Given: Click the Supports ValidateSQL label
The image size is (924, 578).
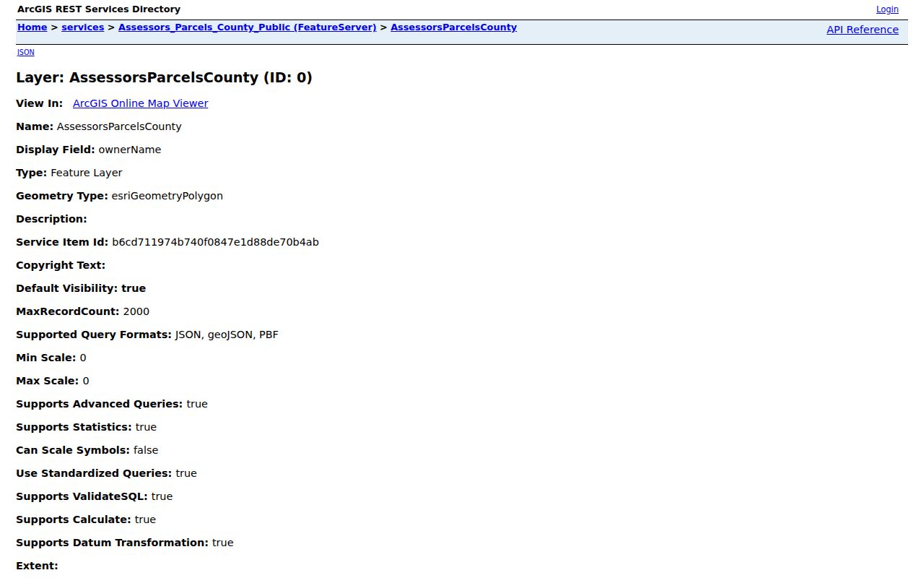Looking at the screenshot, I should (82, 496).
